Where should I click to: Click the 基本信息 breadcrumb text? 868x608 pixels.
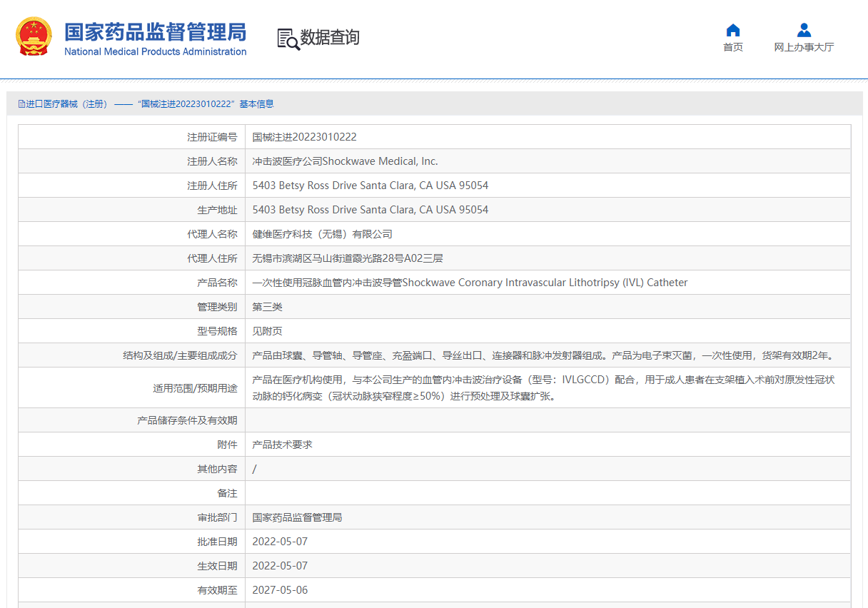point(256,104)
